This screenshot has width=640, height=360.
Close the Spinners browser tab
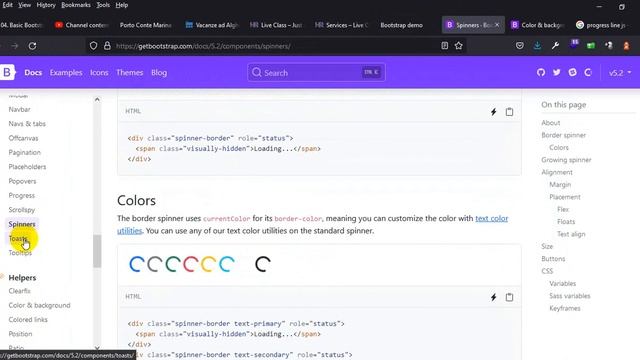(x=497, y=25)
